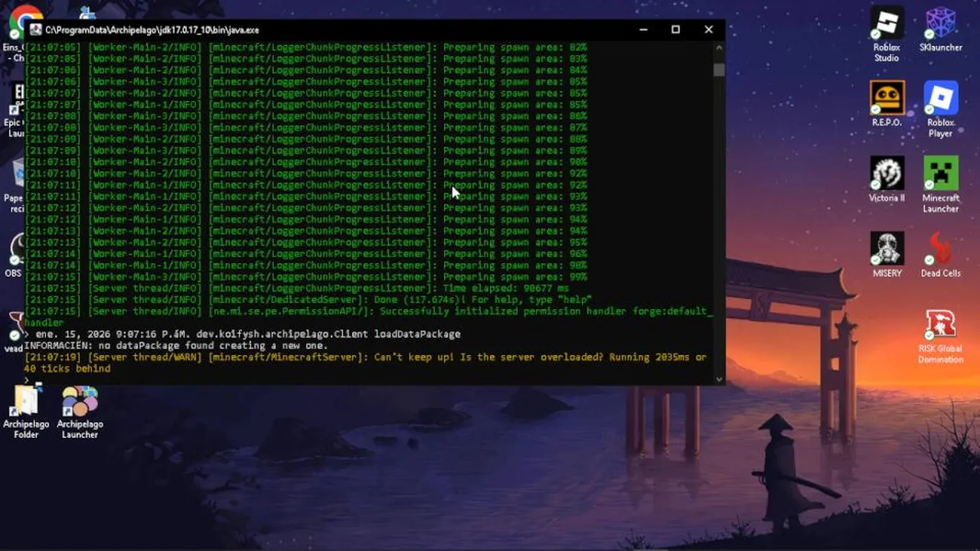Select the Archipelago Folder icon

[26, 412]
